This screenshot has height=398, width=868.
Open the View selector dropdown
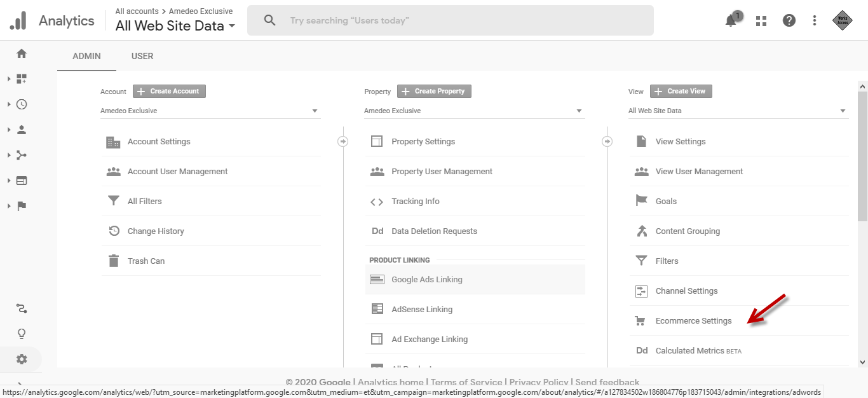point(737,111)
